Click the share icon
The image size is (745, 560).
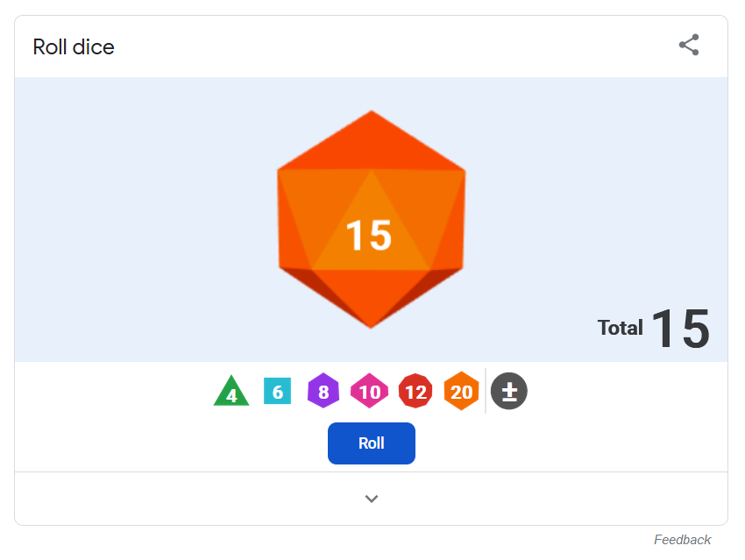tap(689, 45)
